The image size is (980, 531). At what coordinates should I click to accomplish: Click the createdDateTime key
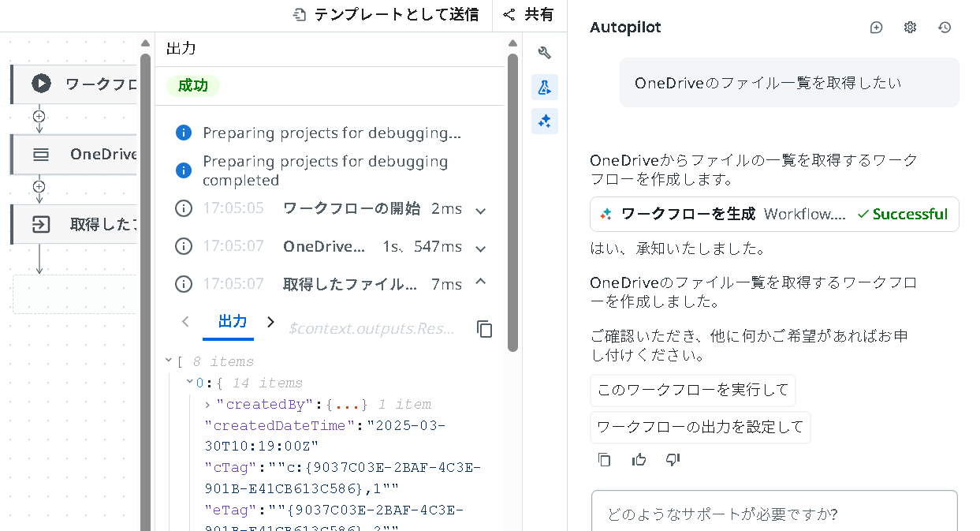point(281,425)
